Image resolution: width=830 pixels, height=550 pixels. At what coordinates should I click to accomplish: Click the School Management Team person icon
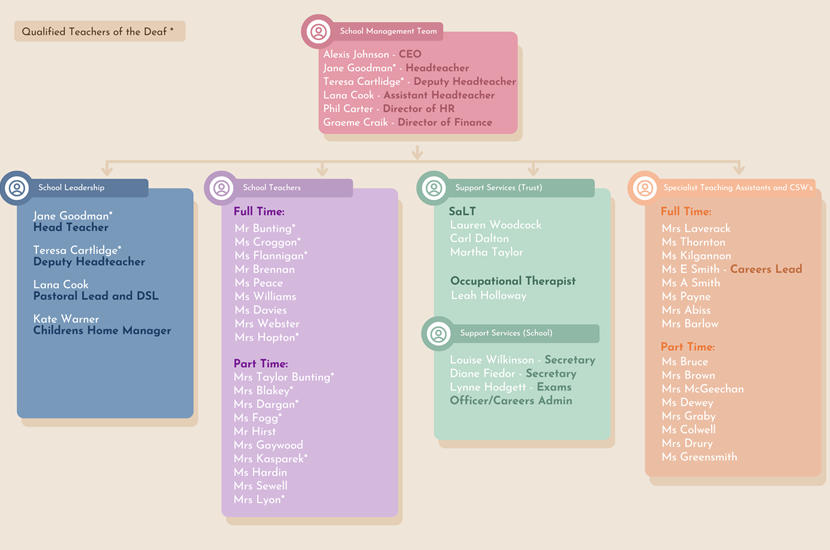coord(318,32)
